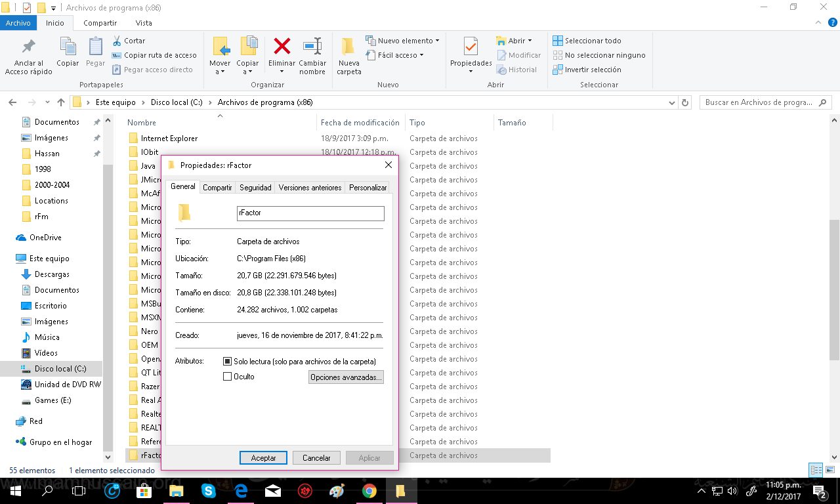
Task: Switch to the Vista ribbon tab
Action: point(144,23)
